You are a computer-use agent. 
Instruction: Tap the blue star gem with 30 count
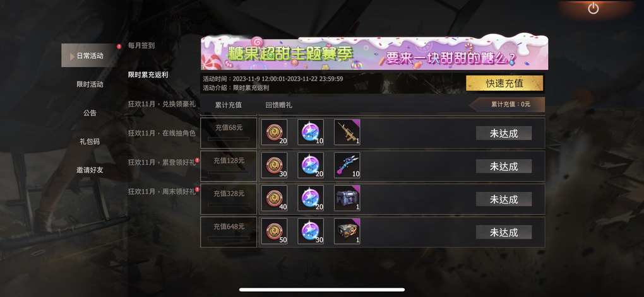pyautogui.click(x=311, y=231)
